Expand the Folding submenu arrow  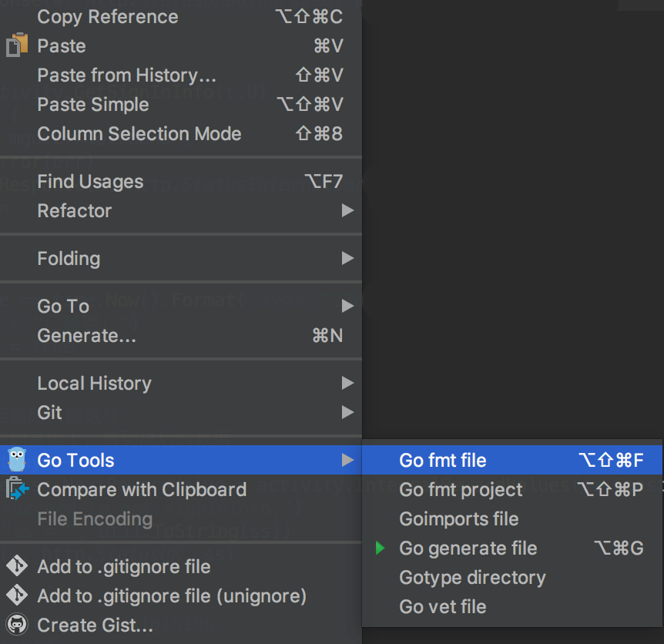coord(347,258)
